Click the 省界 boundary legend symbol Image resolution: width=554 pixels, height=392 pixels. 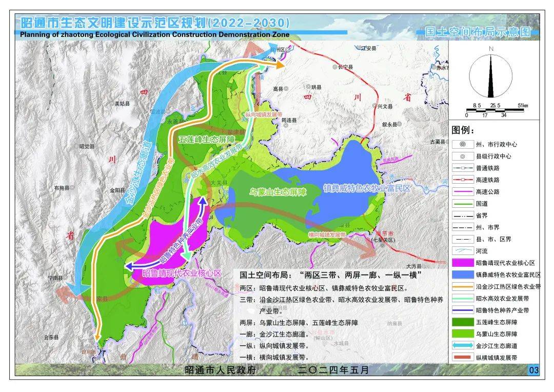pos(463,215)
